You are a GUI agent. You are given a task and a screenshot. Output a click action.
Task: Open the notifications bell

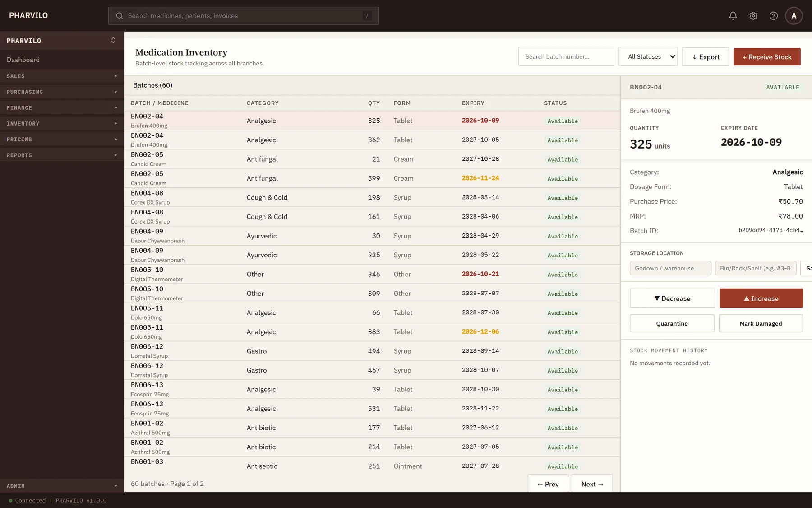(733, 16)
